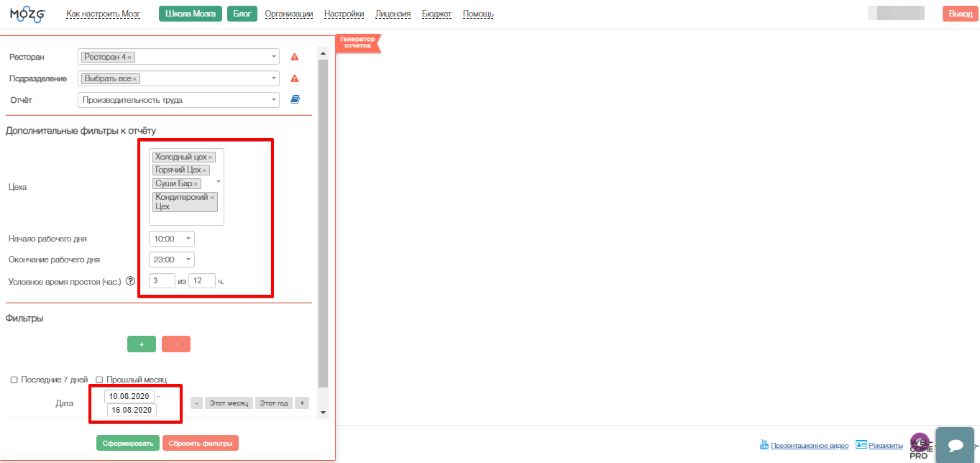
Task: Enable the Последние 7 дней checkbox
Action: (x=14, y=380)
